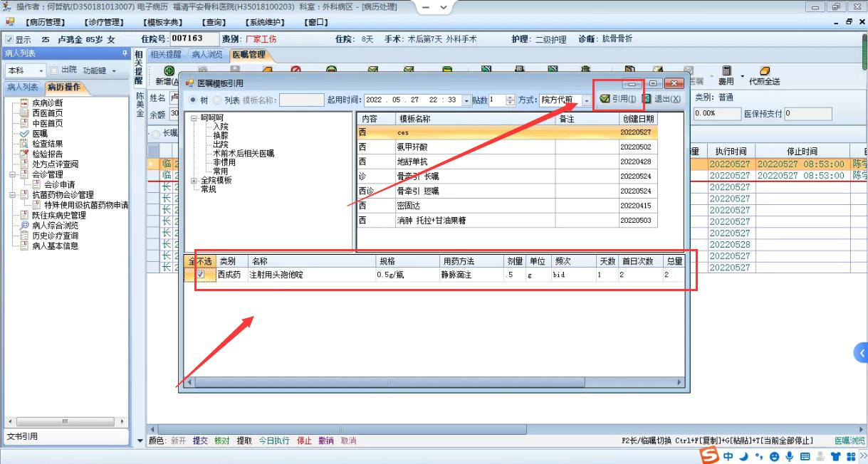Select the 地舒单抗 template row

tap(507, 162)
